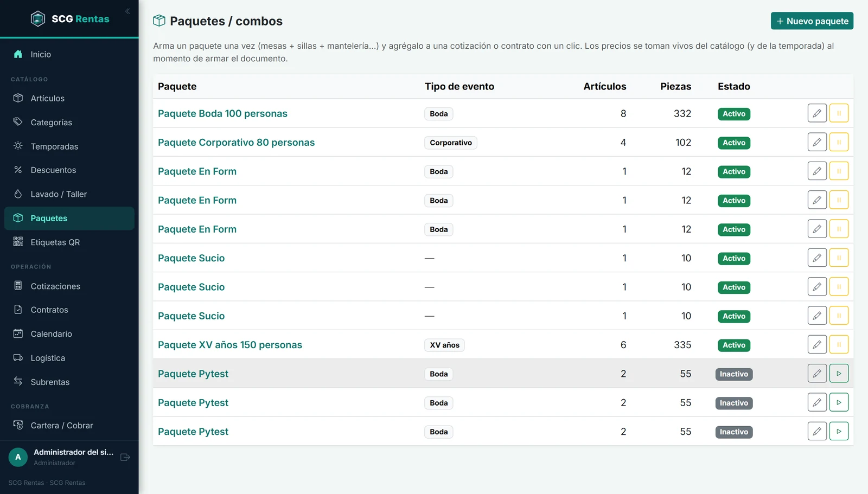This screenshot has height=494, width=868.
Task: Click the Subrentas arrows icon
Action: pyautogui.click(x=18, y=382)
